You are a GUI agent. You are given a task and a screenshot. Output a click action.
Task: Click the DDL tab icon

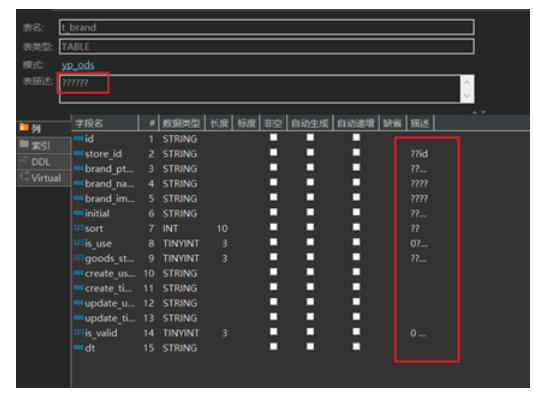point(24,159)
